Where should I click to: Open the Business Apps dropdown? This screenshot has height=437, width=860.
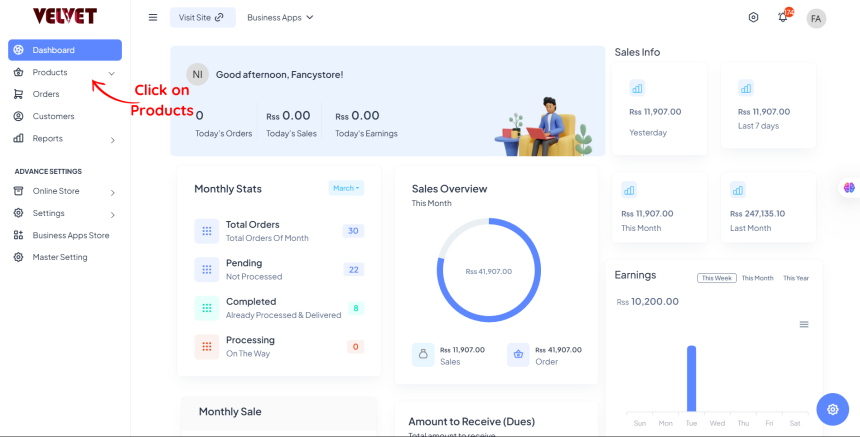pos(280,17)
